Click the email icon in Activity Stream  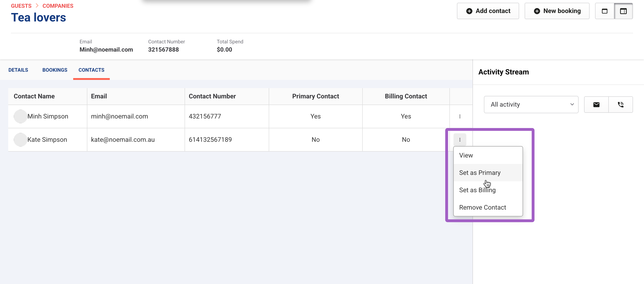coord(596,105)
